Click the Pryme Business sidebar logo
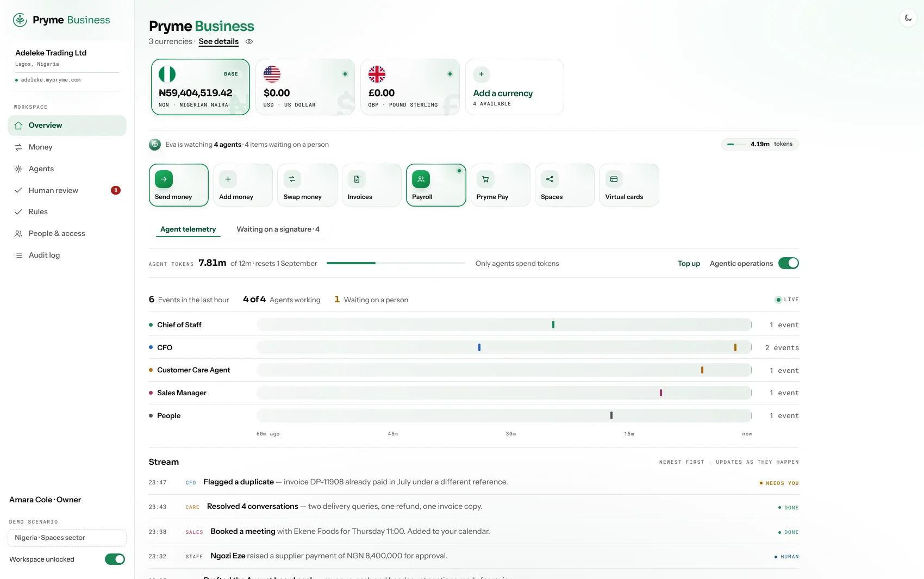Viewport: 924px width, 579px height. pyautogui.click(x=61, y=20)
